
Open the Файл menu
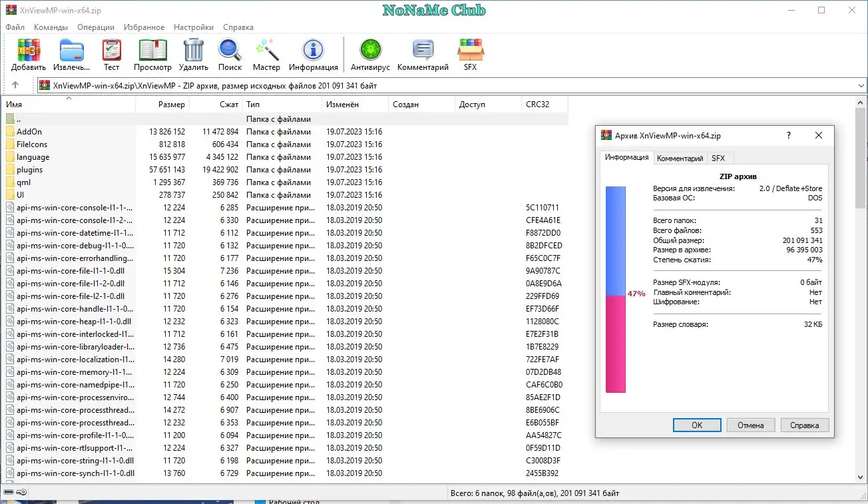click(x=15, y=27)
